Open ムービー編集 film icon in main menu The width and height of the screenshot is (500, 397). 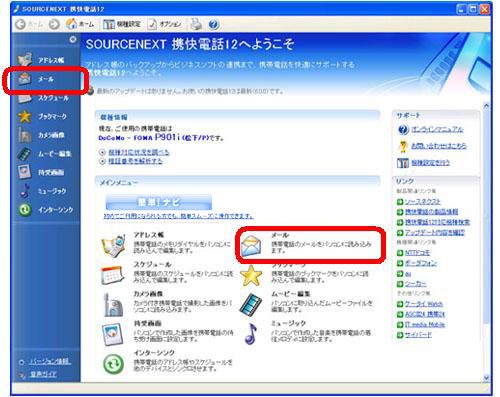click(251, 304)
